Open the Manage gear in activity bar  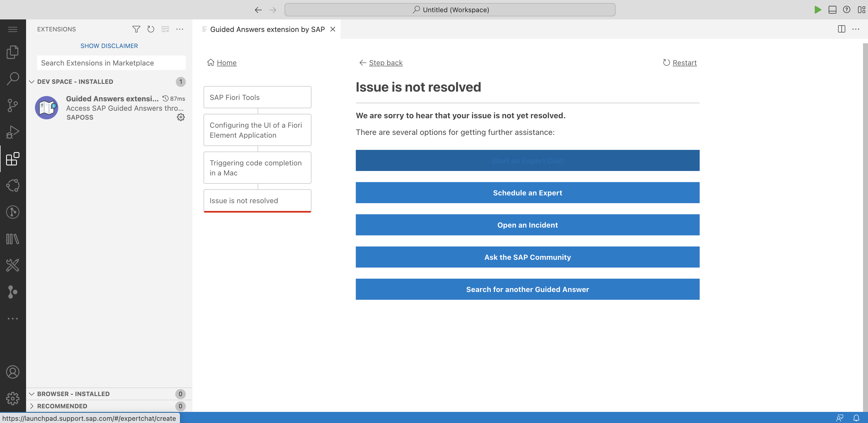[x=13, y=398]
